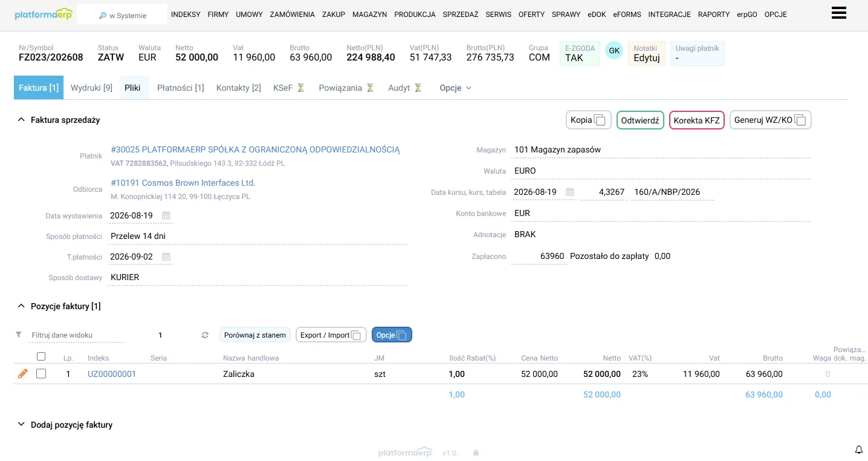The image size is (868, 461).
Task: Click the Generuj WZ/KO button
Action: [770, 120]
